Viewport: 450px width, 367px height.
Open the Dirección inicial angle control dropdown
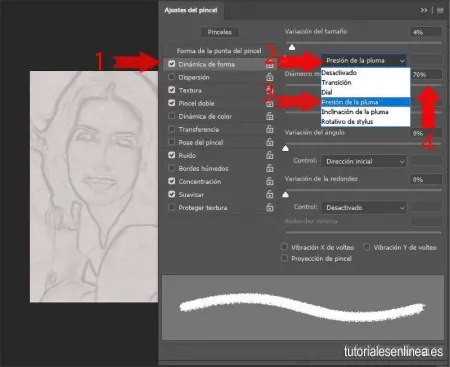click(x=364, y=161)
